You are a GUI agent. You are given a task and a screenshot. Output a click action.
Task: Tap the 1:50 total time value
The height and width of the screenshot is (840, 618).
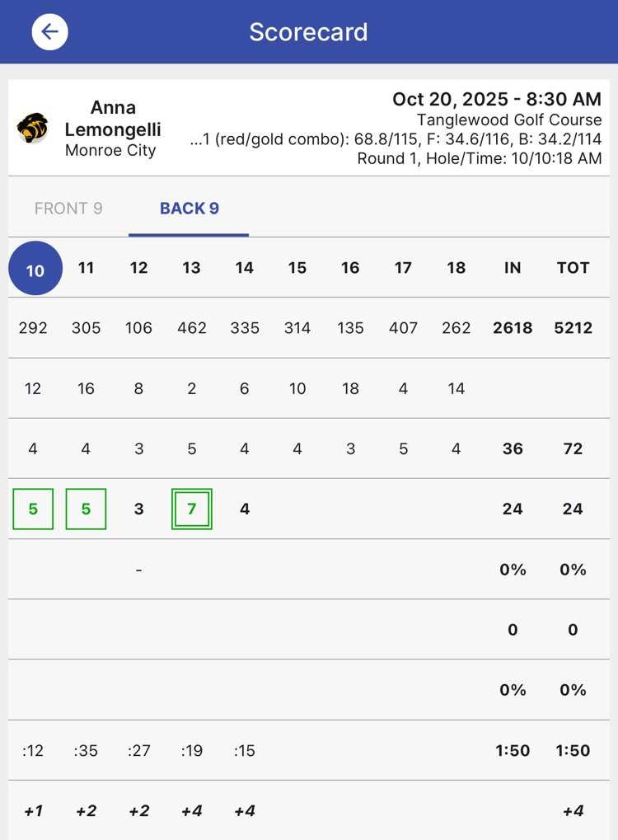(573, 751)
